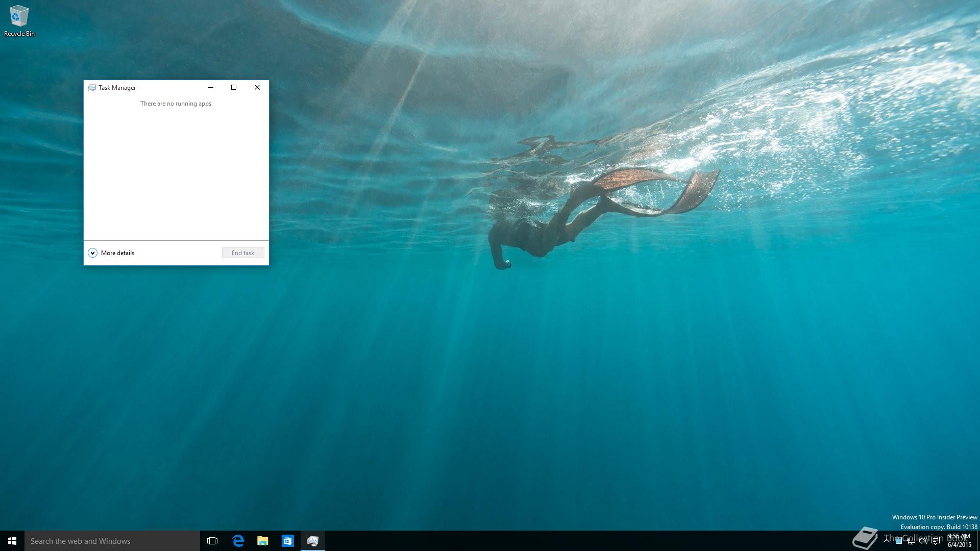The image size is (980, 551).
Task: Open Task View from the taskbar
Action: (212, 541)
